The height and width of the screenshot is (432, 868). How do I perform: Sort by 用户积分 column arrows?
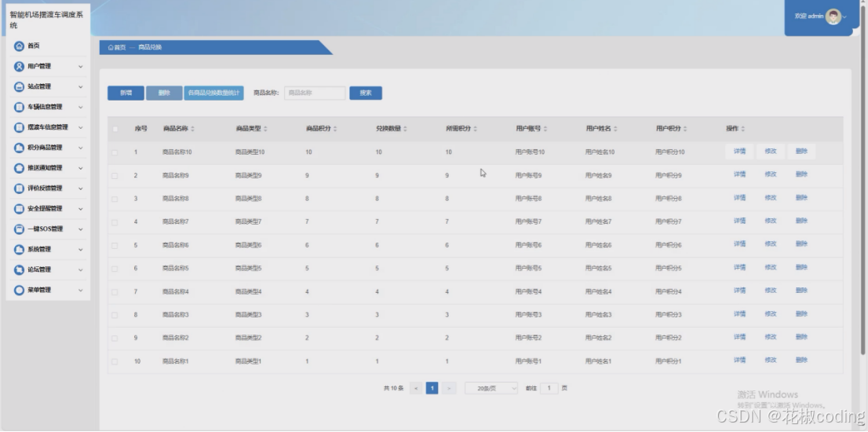(685, 129)
